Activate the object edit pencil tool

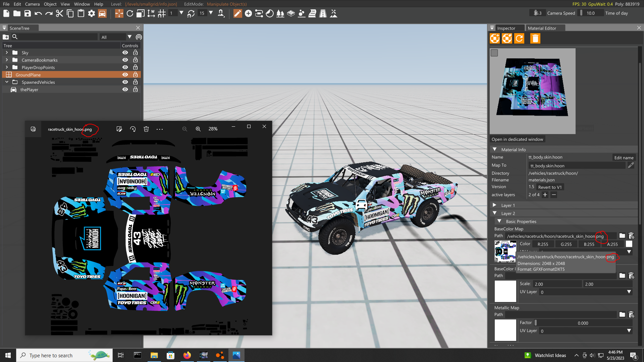237,13
